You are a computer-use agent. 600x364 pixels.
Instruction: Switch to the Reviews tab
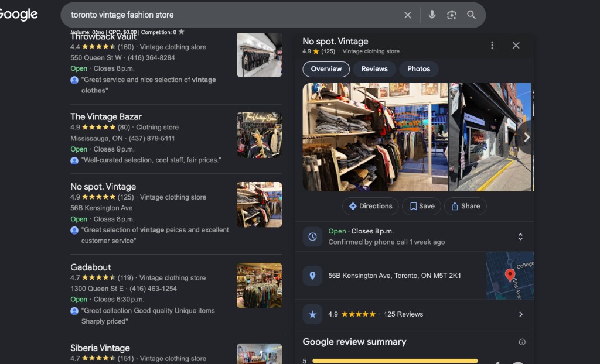[374, 69]
